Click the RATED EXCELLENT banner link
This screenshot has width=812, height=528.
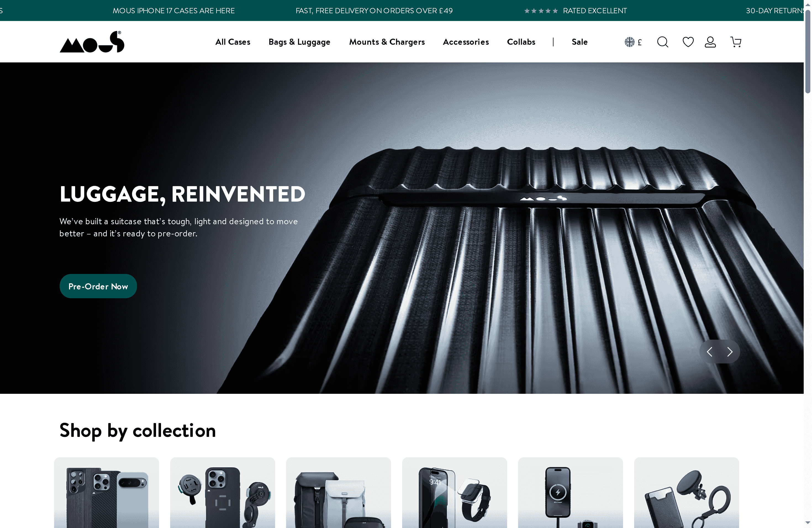594,10
